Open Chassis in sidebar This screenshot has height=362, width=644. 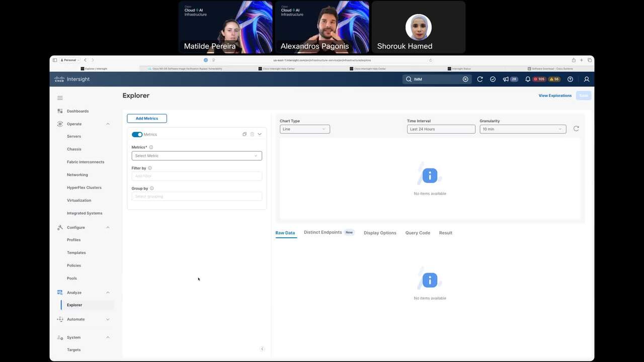[x=74, y=149]
